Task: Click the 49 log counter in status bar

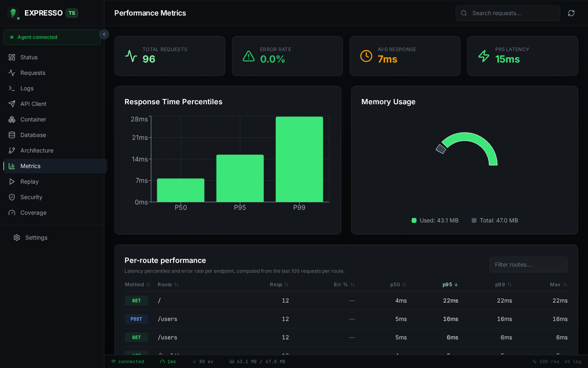Action: coord(573,361)
